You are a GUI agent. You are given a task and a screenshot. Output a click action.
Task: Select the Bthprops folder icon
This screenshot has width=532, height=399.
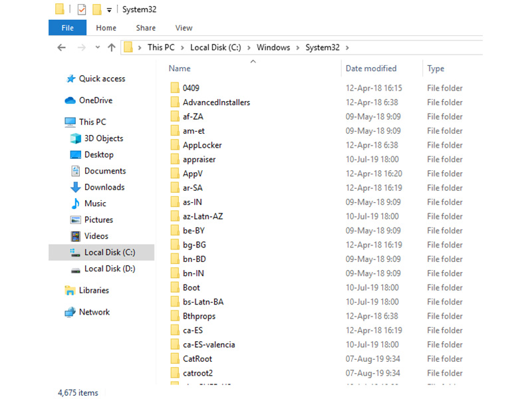point(175,316)
